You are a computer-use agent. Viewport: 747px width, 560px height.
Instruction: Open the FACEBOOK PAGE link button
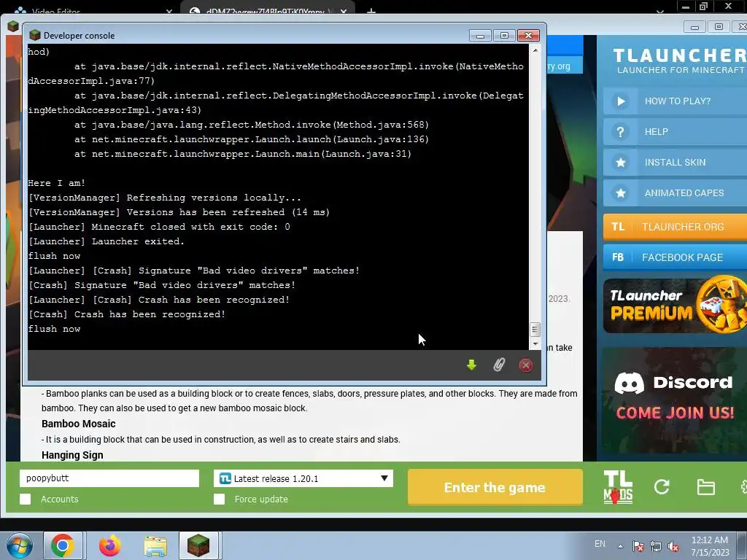click(x=675, y=257)
